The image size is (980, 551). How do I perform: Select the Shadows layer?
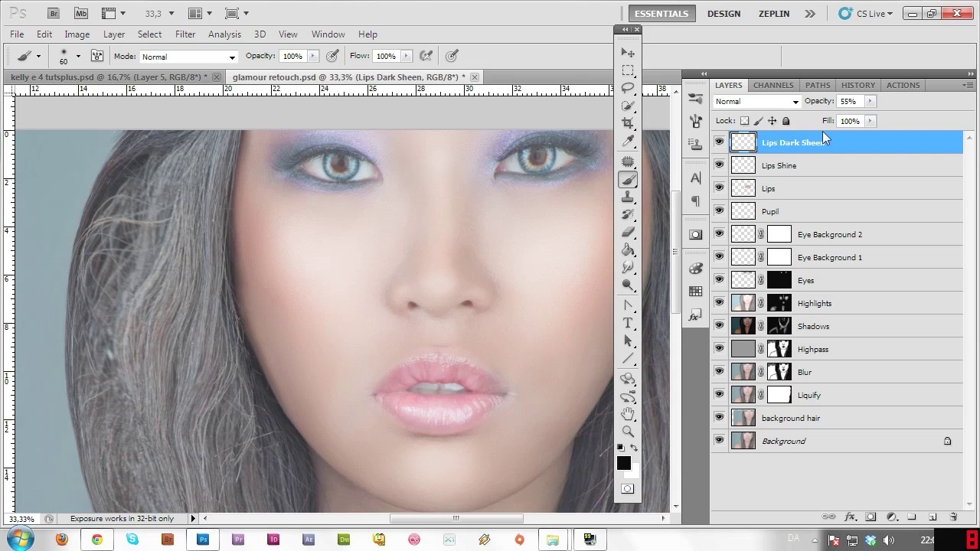click(x=813, y=326)
